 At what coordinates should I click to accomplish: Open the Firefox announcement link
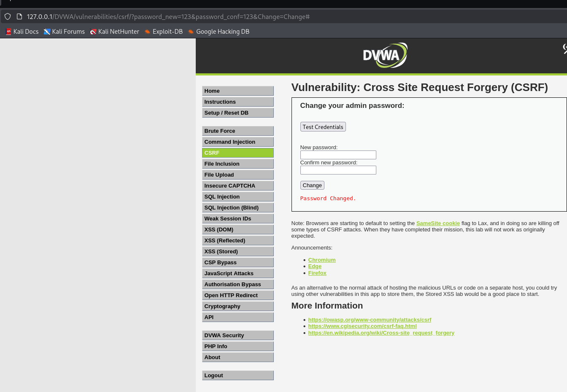pos(317,273)
